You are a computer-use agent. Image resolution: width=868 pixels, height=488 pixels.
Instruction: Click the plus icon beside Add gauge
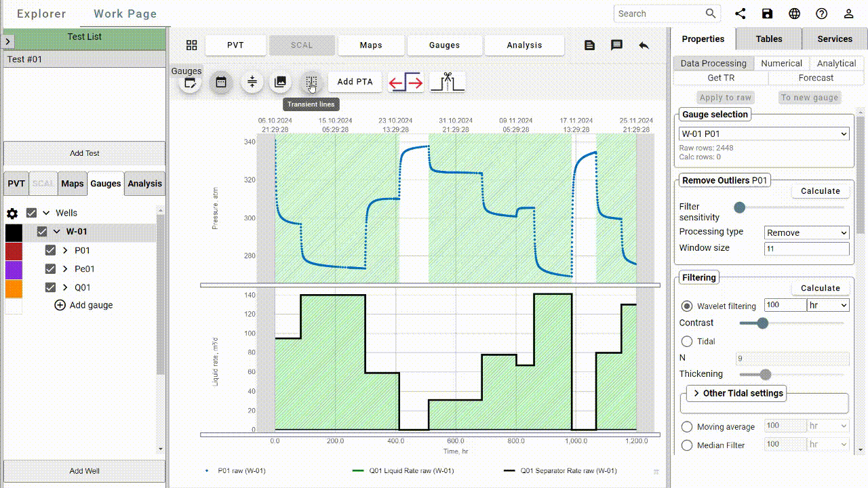[x=60, y=305]
